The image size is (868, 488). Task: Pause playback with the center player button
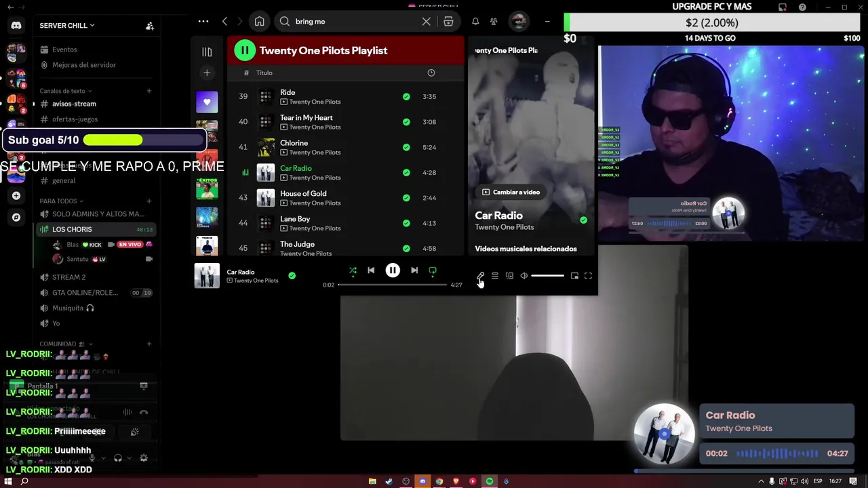coord(393,270)
